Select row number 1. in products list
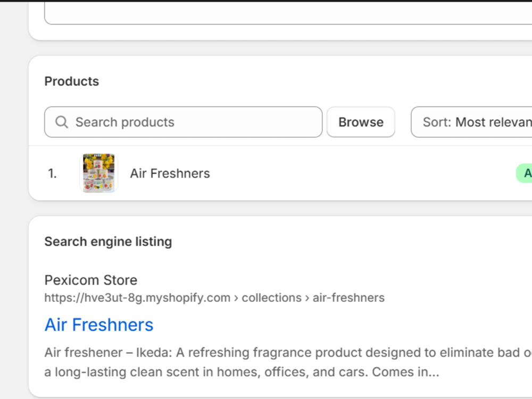Viewport: 532px width, 399px height. click(52, 173)
